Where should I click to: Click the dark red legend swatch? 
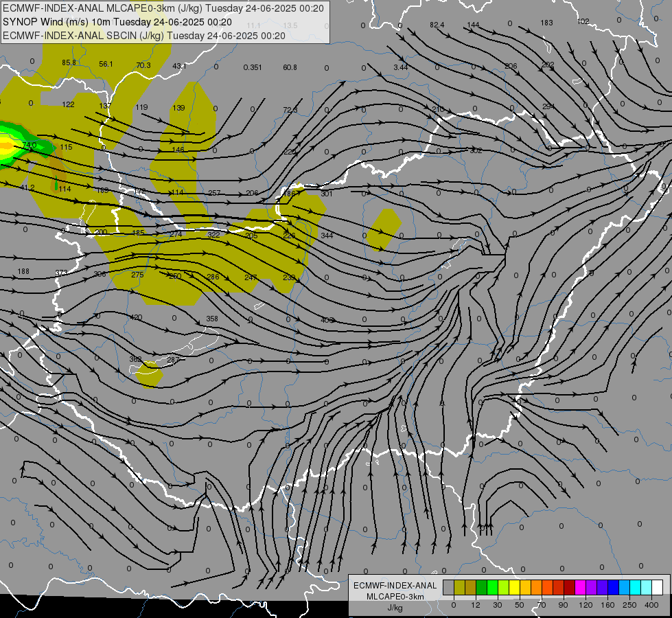point(570,587)
